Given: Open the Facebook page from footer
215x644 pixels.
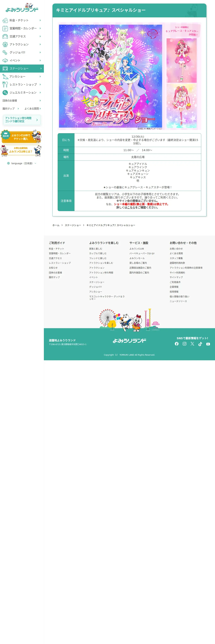Looking at the screenshot, I should (x=177, y=344).
